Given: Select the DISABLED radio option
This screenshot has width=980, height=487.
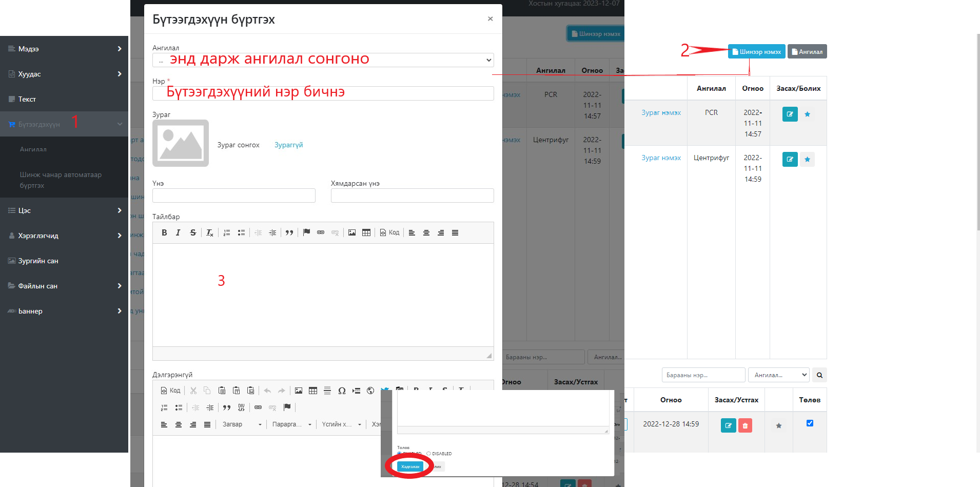Looking at the screenshot, I should (x=429, y=454).
